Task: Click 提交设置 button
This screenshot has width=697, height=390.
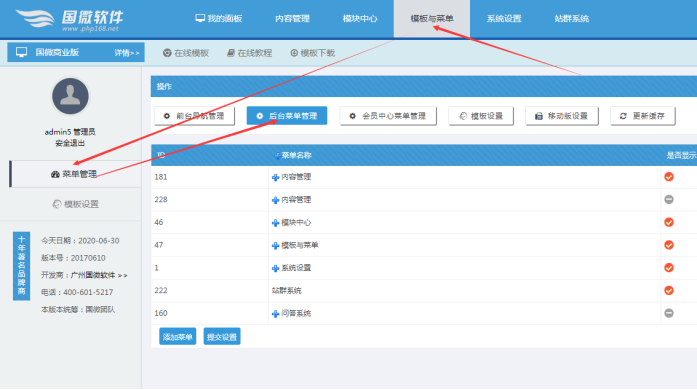Action: tap(222, 337)
